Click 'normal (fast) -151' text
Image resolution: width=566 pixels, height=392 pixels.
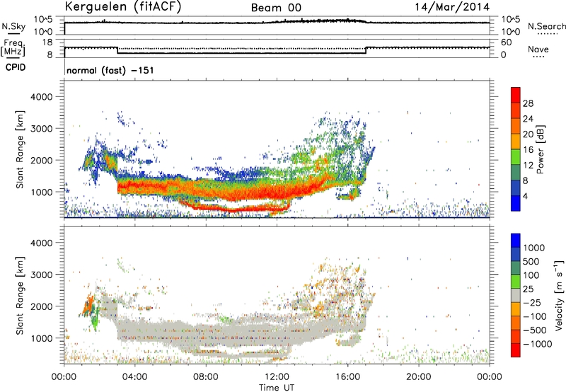pyautogui.click(x=110, y=70)
